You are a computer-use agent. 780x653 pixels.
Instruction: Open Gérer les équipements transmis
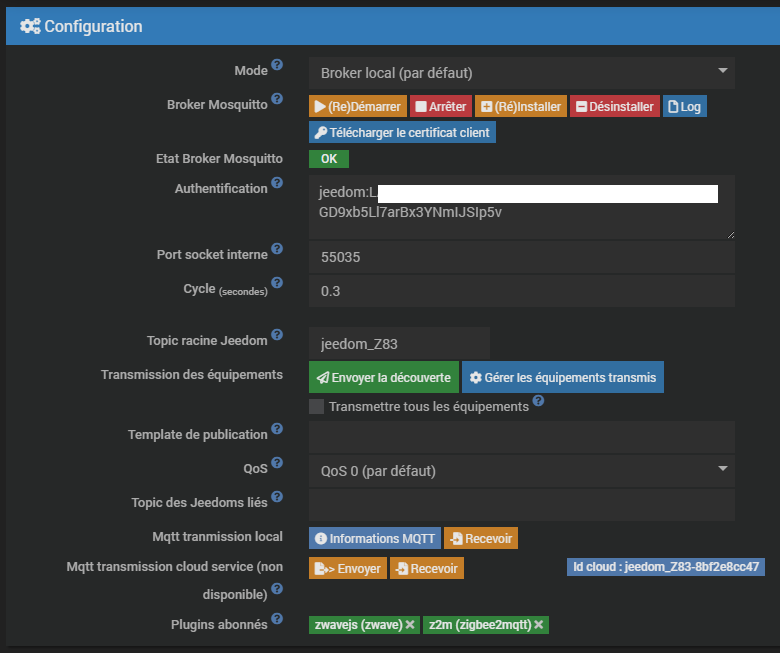click(562, 377)
